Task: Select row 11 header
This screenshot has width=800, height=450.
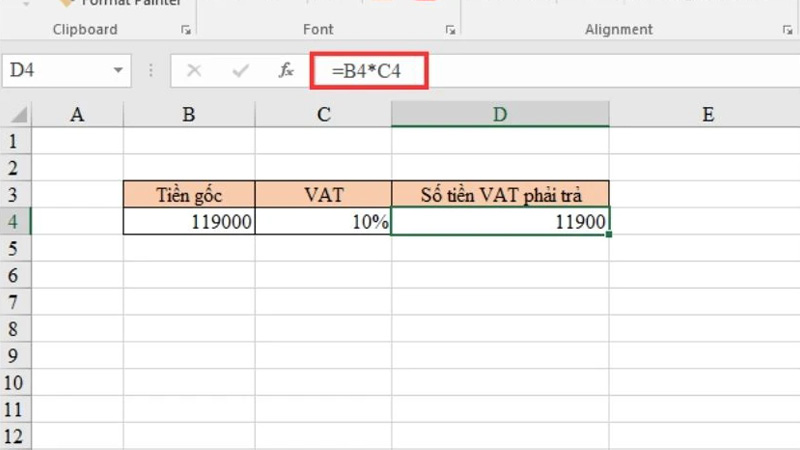Action: coord(15,410)
